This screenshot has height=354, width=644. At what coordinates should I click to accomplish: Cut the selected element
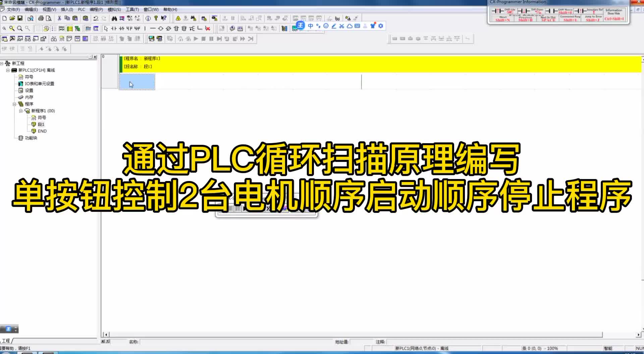(59, 18)
